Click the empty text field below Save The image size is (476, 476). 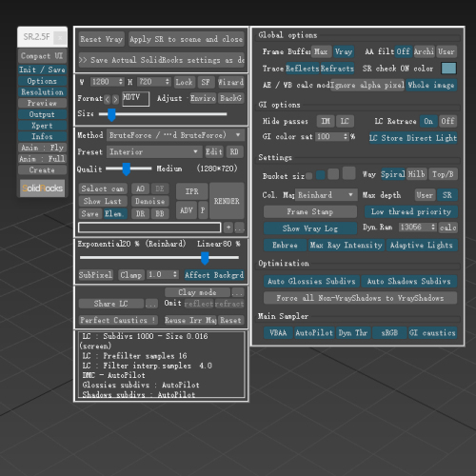(149, 228)
